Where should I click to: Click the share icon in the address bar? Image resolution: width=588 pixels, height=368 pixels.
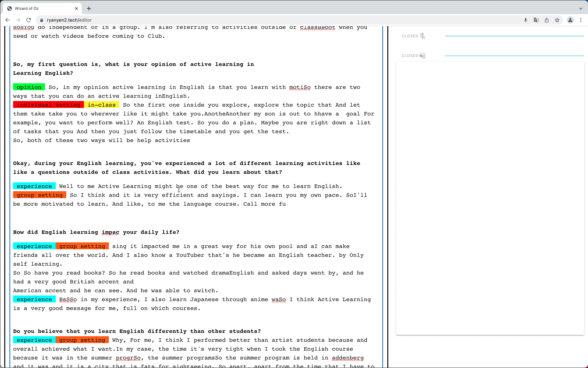547,20
